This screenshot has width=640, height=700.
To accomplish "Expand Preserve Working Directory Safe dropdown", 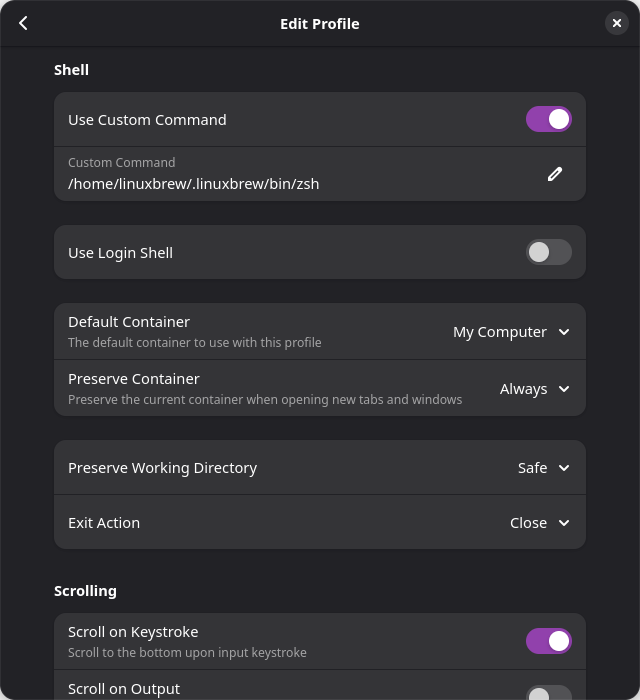I will tap(544, 468).
